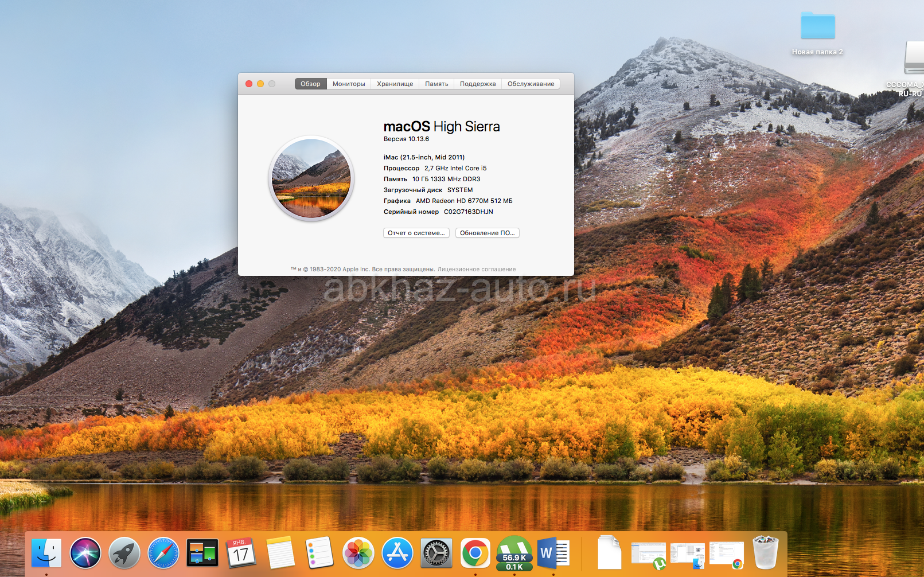
Task: Click the 'Версия 10.13.6' version text
Action: (406, 139)
